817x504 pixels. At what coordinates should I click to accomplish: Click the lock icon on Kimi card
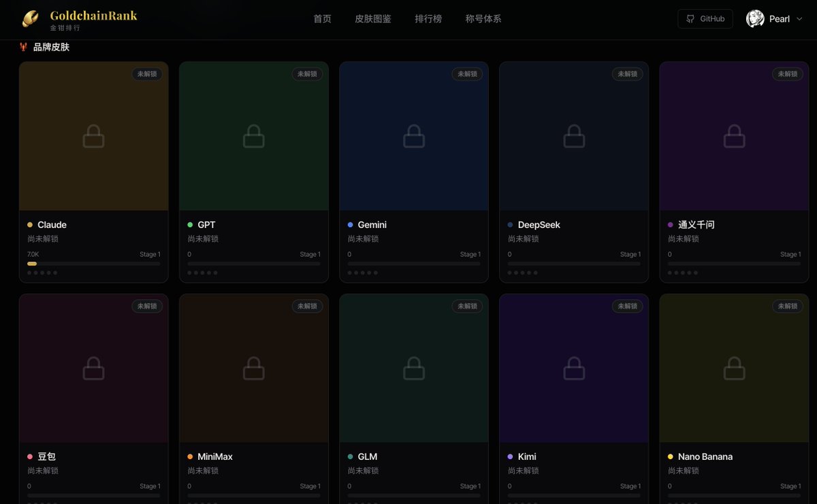[574, 368]
